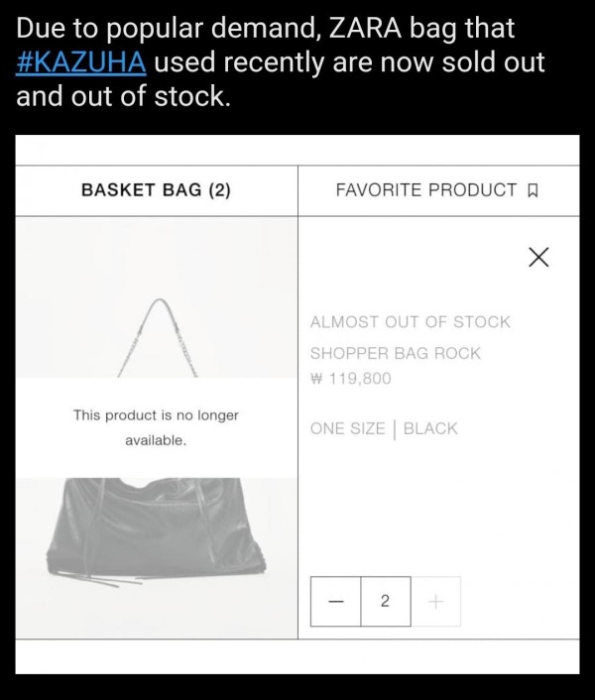The image size is (595, 700).
Task: Click the post caption text about ZARA bag
Action: click(x=281, y=62)
